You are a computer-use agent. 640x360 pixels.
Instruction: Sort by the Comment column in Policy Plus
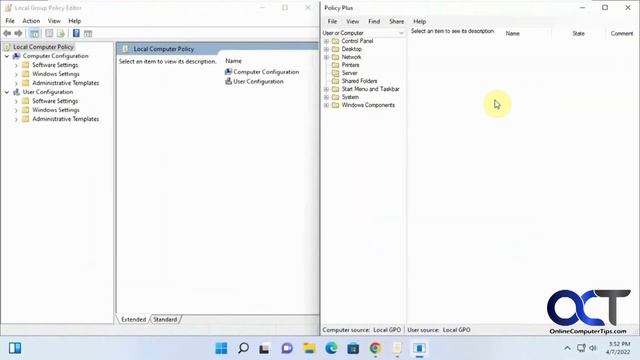(x=621, y=33)
